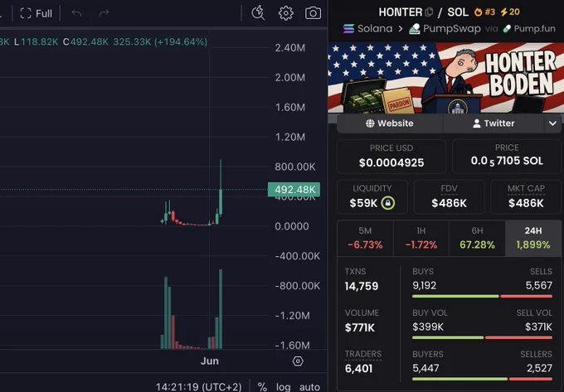Toggle auto scale on chart
The width and height of the screenshot is (564, 392).
[x=309, y=387]
